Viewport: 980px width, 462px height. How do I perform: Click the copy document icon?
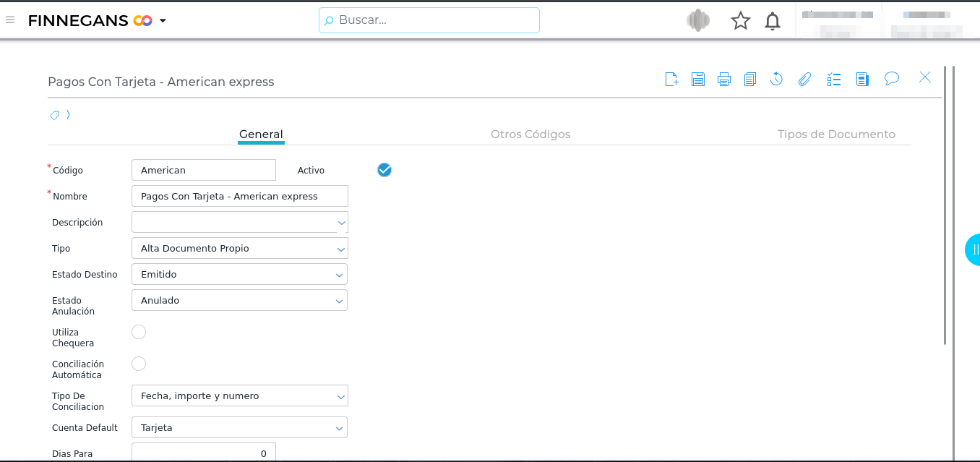coord(749,79)
